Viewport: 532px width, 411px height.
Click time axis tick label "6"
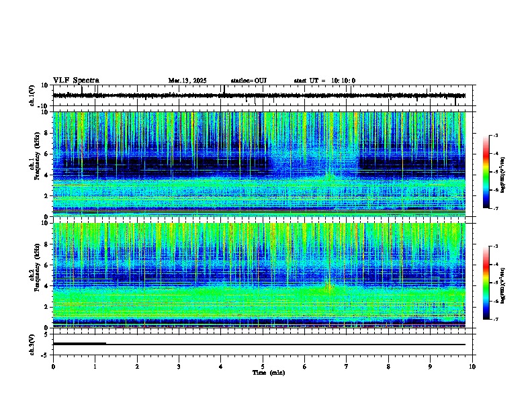pos(305,367)
